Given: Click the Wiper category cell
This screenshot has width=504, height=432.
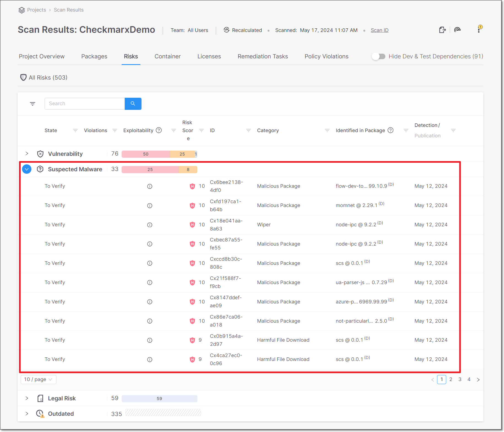Looking at the screenshot, I should 264,225.
